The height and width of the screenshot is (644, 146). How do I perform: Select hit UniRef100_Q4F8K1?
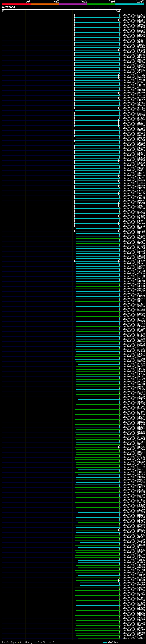[133, 301]
